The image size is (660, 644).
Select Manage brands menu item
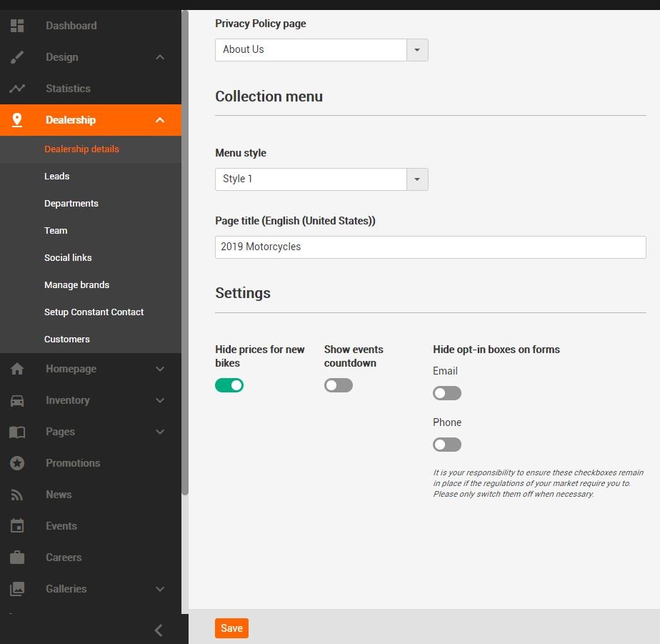(x=76, y=284)
